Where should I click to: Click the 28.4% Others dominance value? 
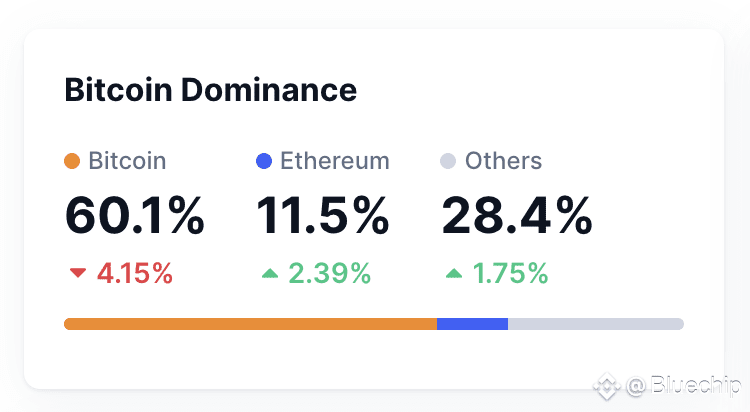(x=517, y=216)
